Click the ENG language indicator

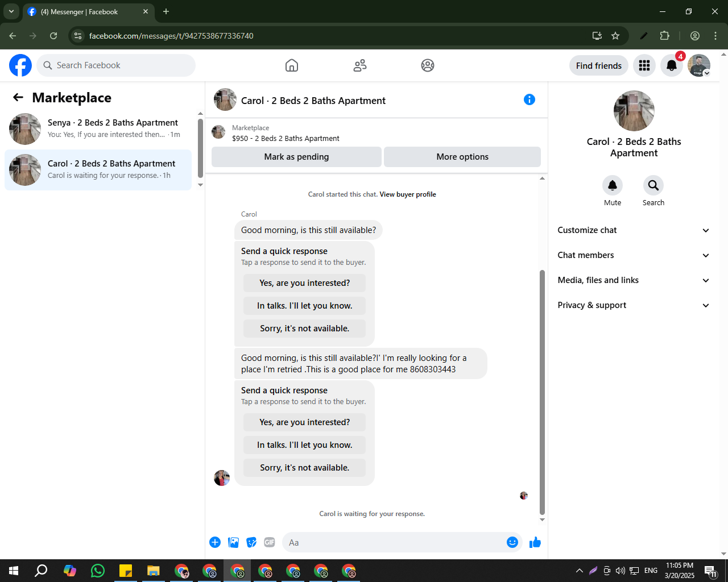click(x=651, y=571)
